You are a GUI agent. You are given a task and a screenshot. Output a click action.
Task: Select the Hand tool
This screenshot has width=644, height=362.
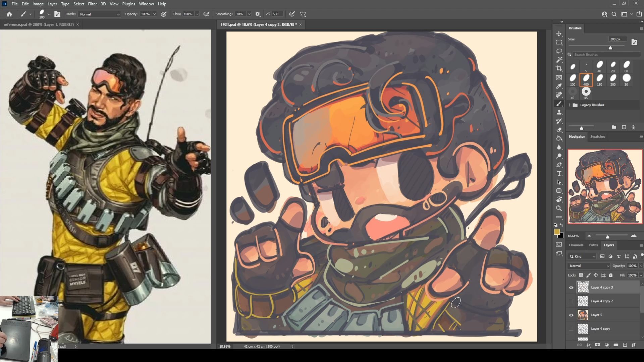point(559,200)
